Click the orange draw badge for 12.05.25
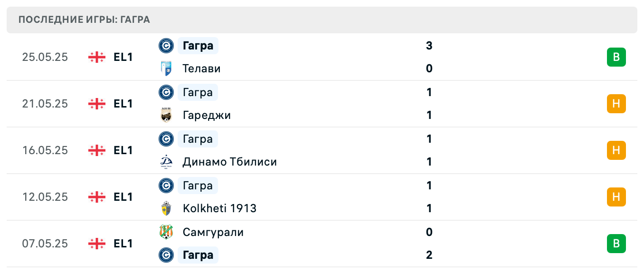644x275 pixels. 616,197
